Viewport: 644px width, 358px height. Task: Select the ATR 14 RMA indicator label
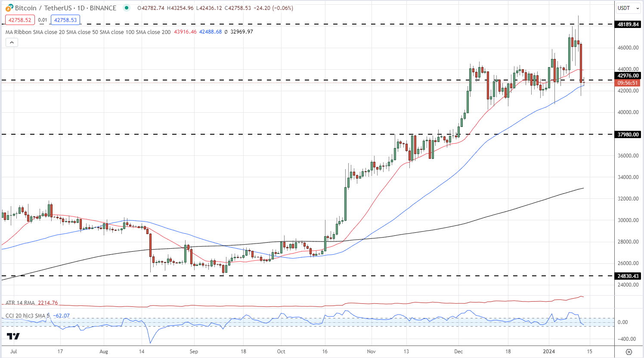tap(21, 303)
